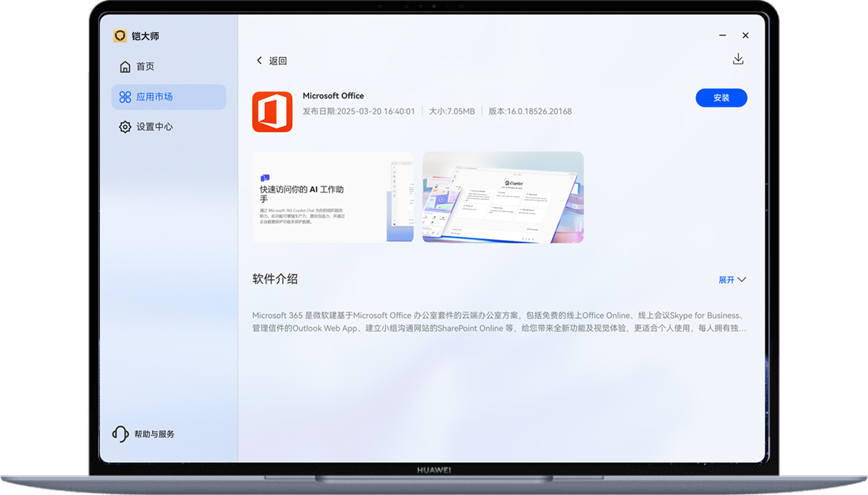
Task: Open the downloads icon at top right
Action: (738, 59)
